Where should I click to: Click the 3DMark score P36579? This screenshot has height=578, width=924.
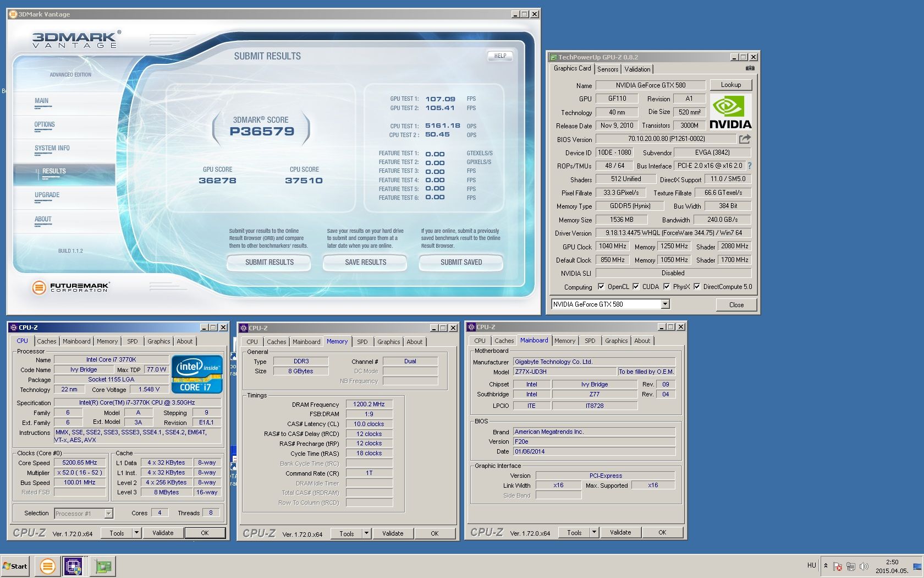click(x=262, y=132)
